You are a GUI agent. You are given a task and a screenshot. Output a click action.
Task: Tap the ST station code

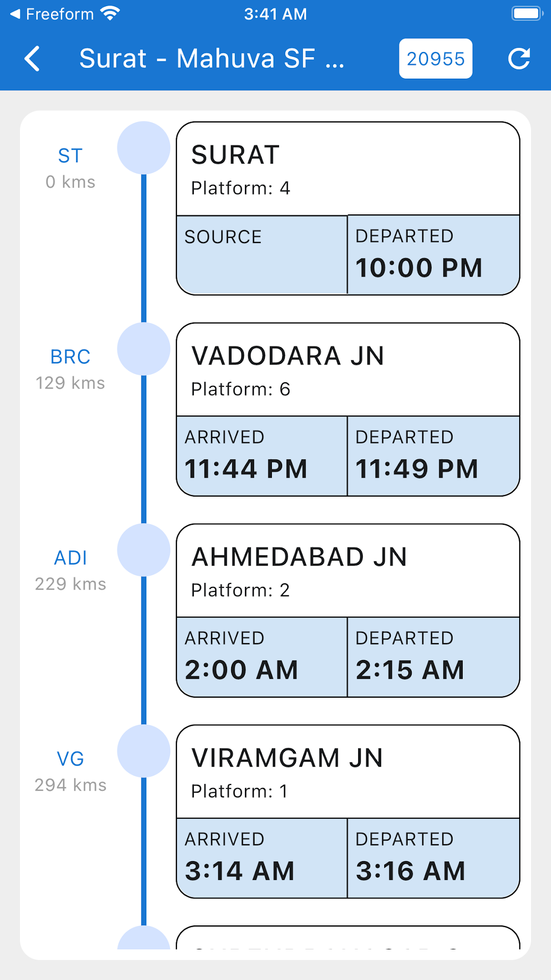click(x=70, y=156)
